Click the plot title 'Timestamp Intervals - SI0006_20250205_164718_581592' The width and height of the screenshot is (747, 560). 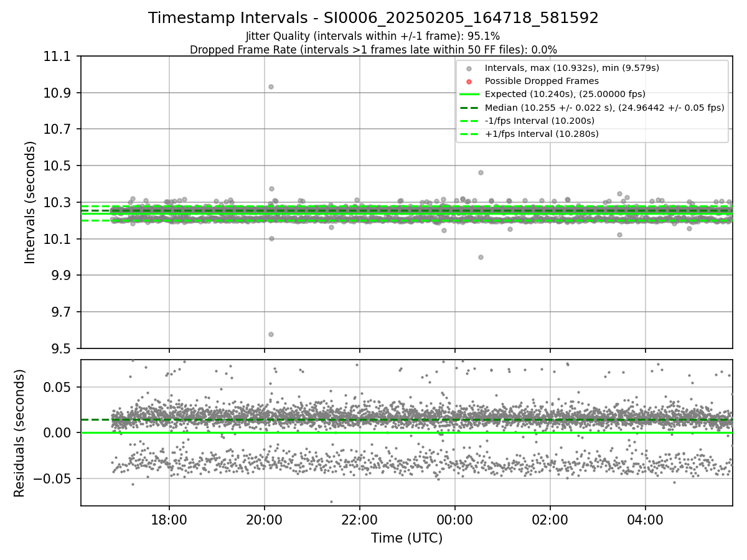click(374, 18)
